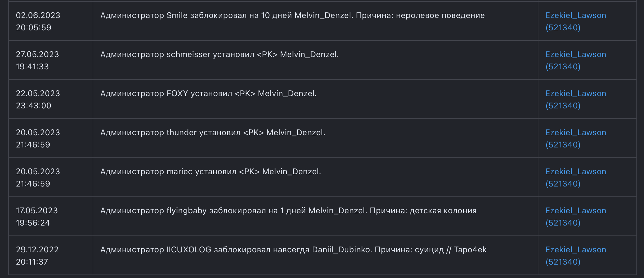Select the FOXY <PK> log entry text

[x=208, y=94]
